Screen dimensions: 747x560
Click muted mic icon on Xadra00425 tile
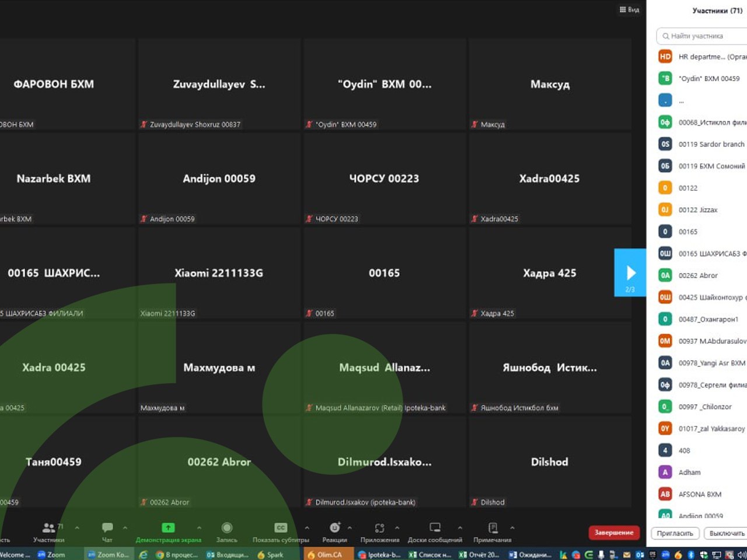point(475,219)
